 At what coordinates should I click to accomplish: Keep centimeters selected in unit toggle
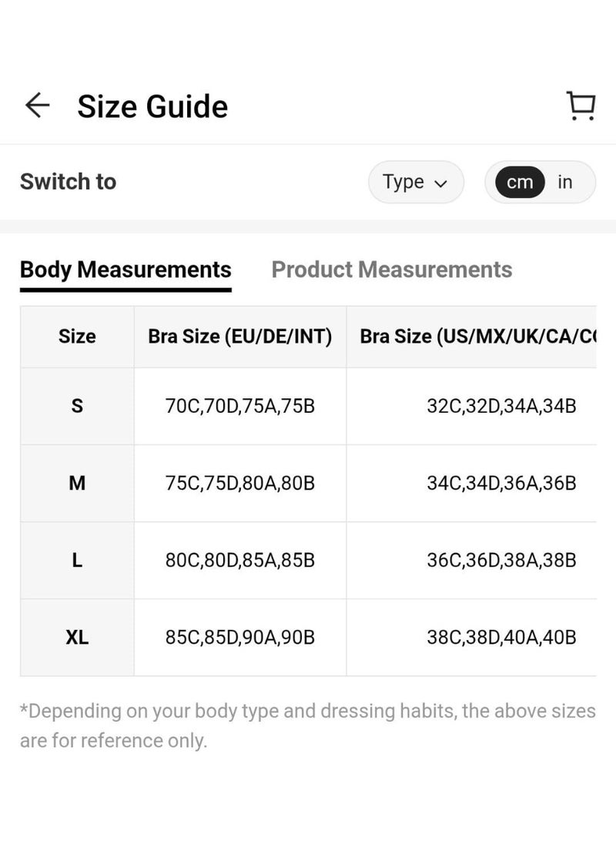pos(521,182)
